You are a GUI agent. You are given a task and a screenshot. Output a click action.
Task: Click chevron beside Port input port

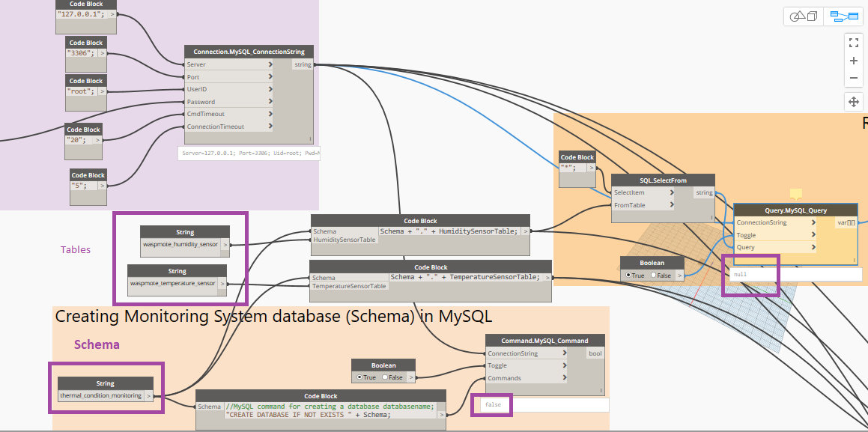(x=270, y=77)
